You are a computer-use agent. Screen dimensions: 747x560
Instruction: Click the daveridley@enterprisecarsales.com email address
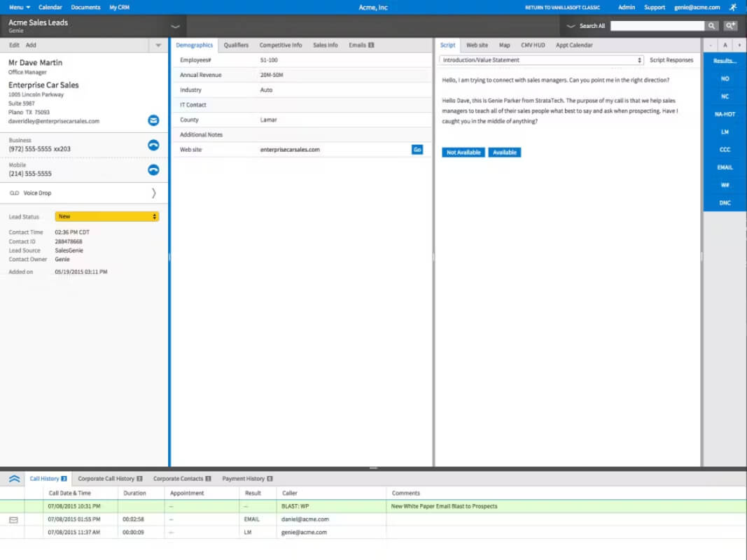pyautogui.click(x=54, y=121)
